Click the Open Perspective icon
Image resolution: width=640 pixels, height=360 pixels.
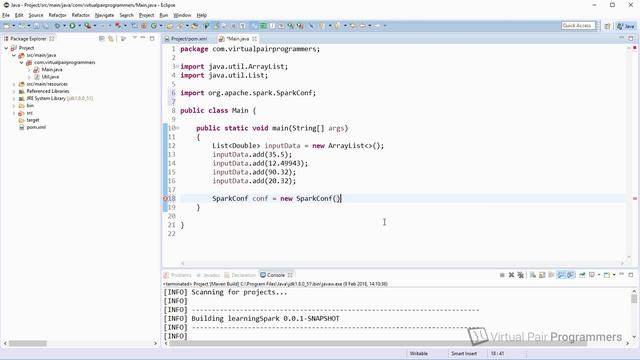pyautogui.click(x=607, y=26)
